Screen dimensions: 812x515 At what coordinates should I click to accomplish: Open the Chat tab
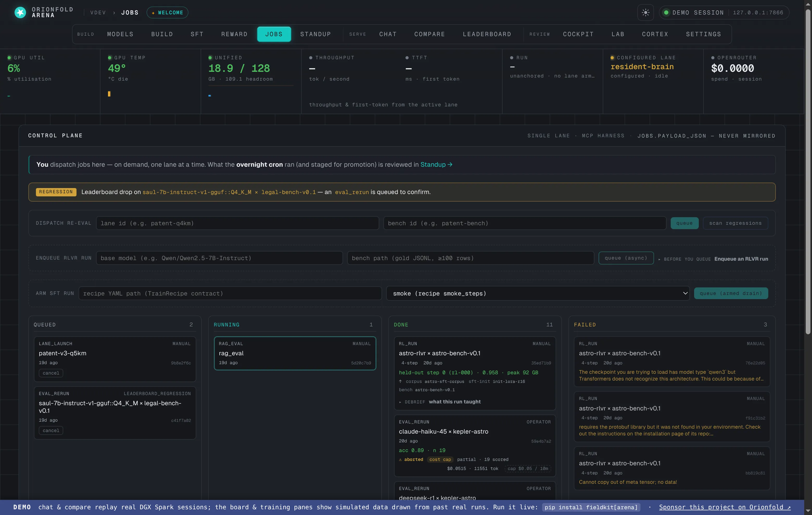pyautogui.click(x=388, y=34)
